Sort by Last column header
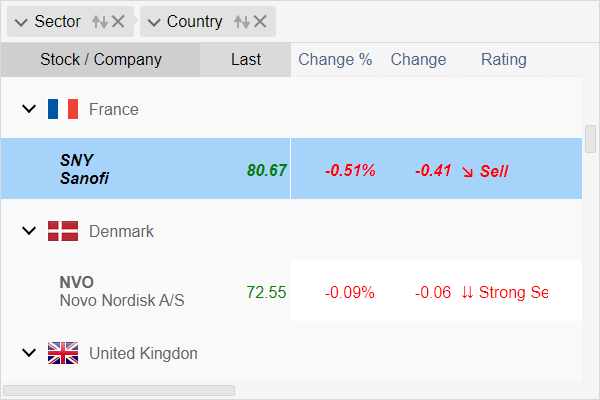The width and height of the screenshot is (600, 400). pos(245,59)
